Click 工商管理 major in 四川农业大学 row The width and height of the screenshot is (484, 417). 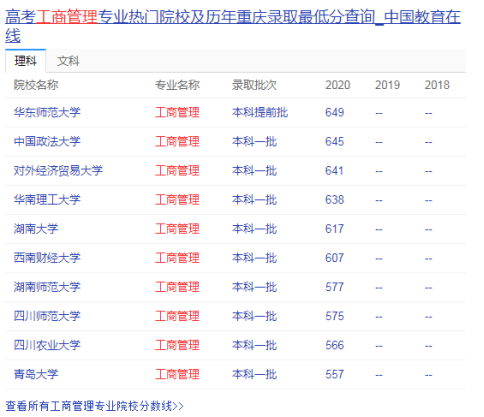(x=177, y=345)
